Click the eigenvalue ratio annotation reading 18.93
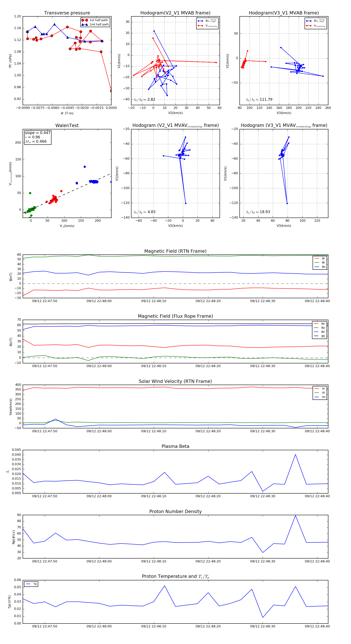351x644 pixels. tap(258, 212)
